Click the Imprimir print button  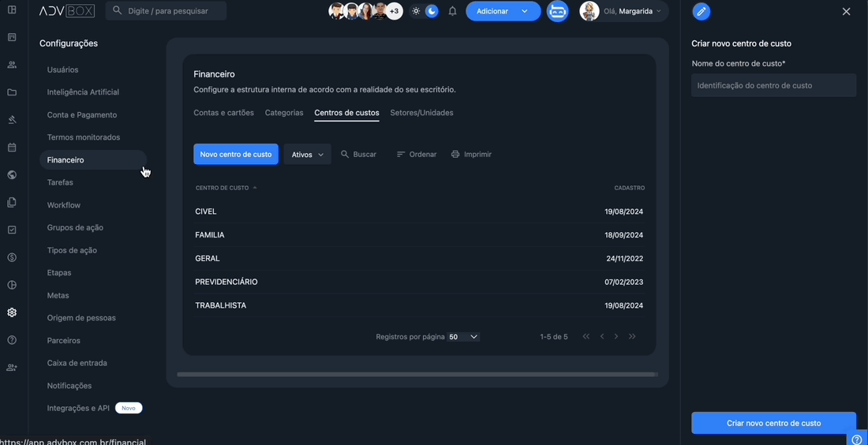click(x=471, y=155)
